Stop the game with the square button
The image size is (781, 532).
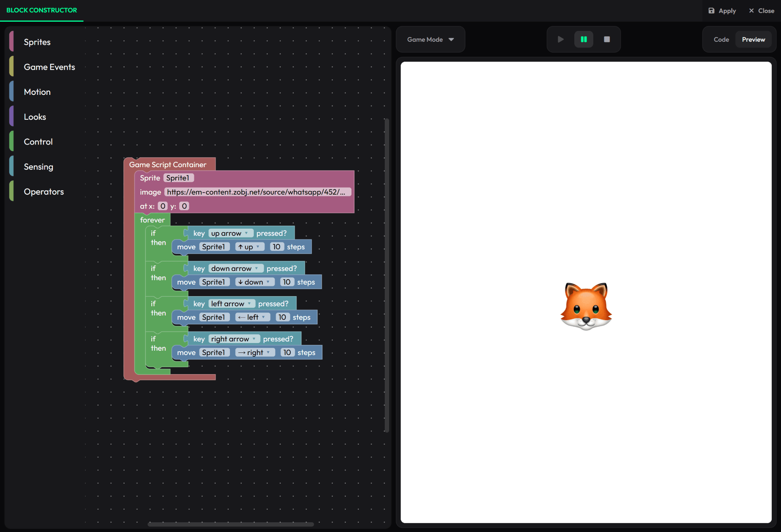pos(607,39)
